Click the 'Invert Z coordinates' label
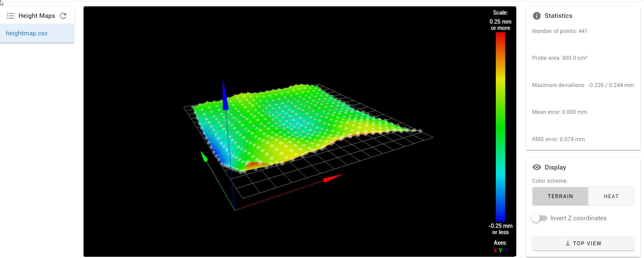The width and height of the screenshot is (644, 258). pyautogui.click(x=578, y=218)
